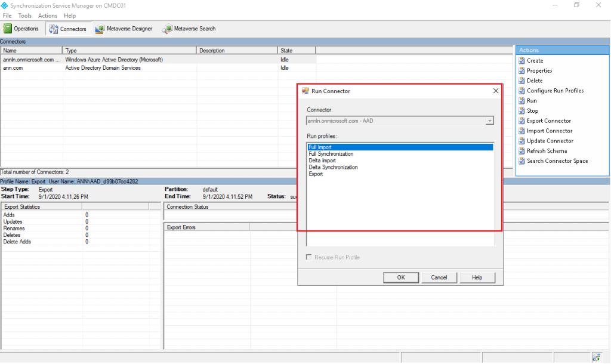Toggle the Resume Run Profile checkbox
This screenshot has height=364, width=611.
click(309, 257)
